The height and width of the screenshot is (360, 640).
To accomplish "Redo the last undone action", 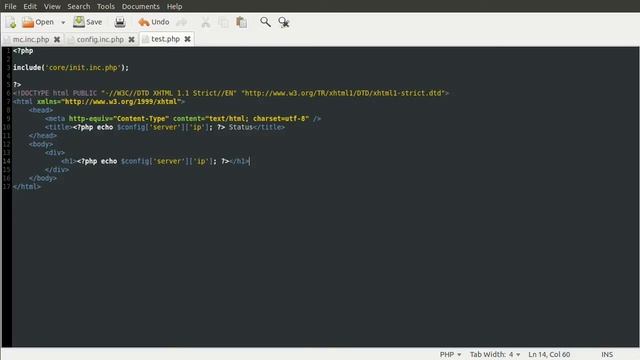I will [x=182, y=22].
